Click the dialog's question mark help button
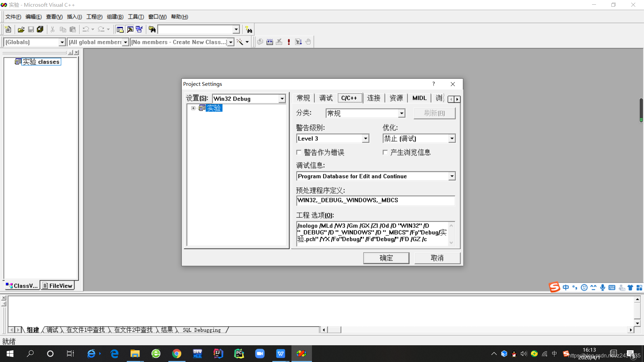Screen dimensions: 644x362 tap(434, 84)
